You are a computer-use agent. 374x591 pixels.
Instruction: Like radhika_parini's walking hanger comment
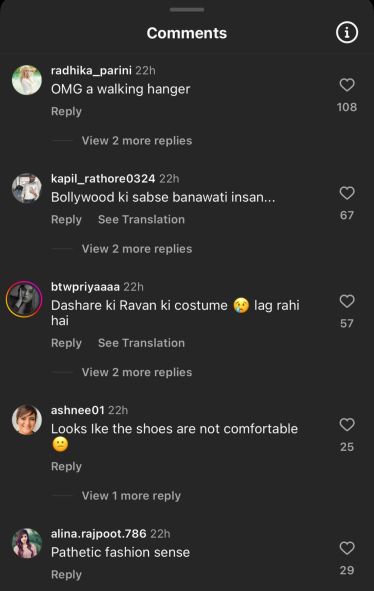click(x=347, y=85)
